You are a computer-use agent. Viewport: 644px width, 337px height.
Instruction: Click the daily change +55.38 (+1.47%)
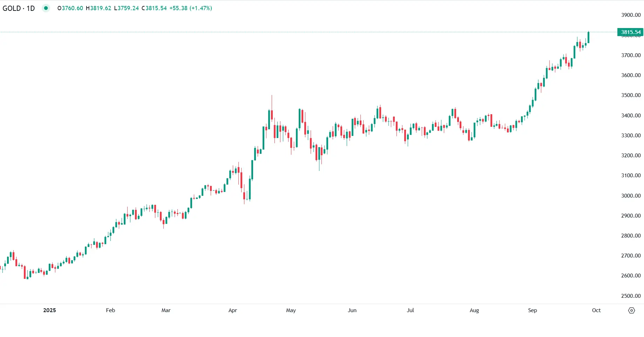coord(191,8)
